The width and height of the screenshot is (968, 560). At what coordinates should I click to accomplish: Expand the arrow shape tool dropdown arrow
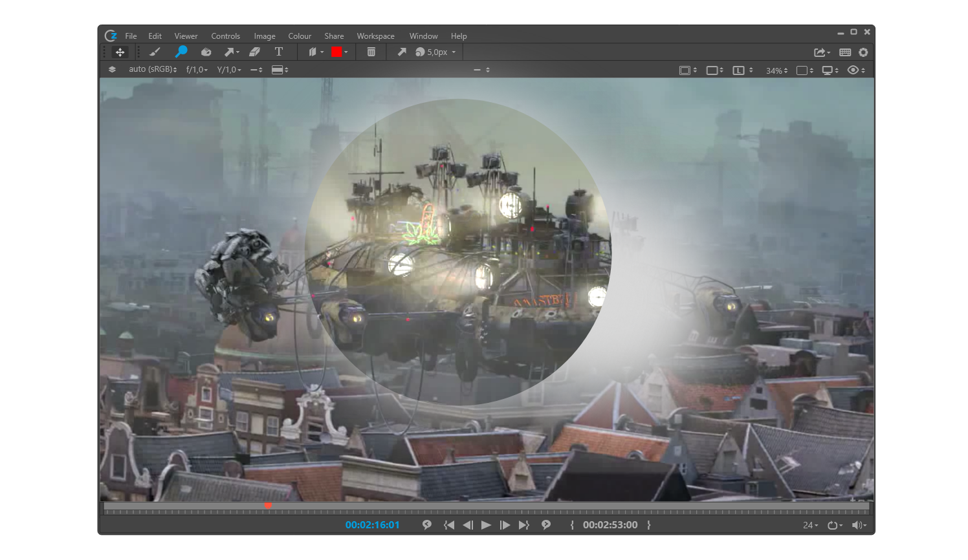[238, 52]
